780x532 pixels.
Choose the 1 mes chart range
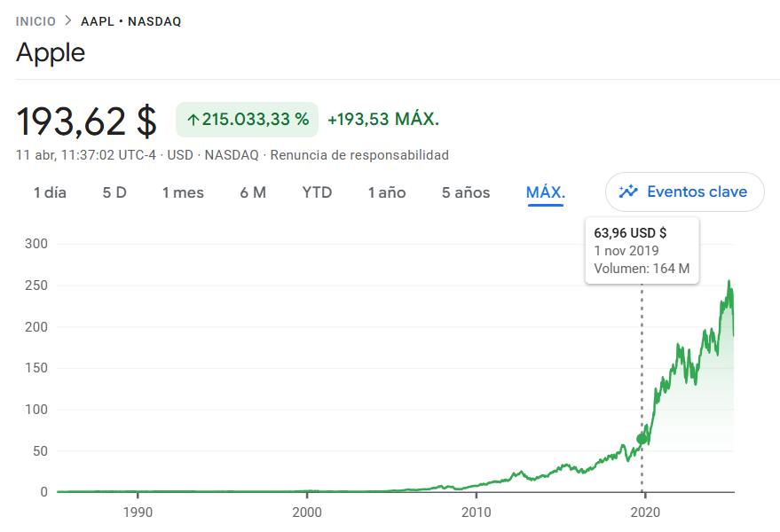[x=183, y=192]
